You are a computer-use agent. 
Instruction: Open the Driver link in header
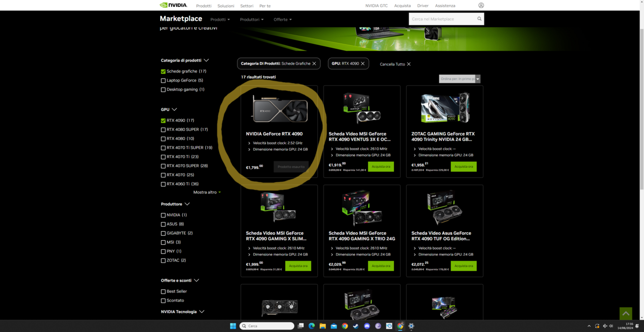(x=423, y=6)
